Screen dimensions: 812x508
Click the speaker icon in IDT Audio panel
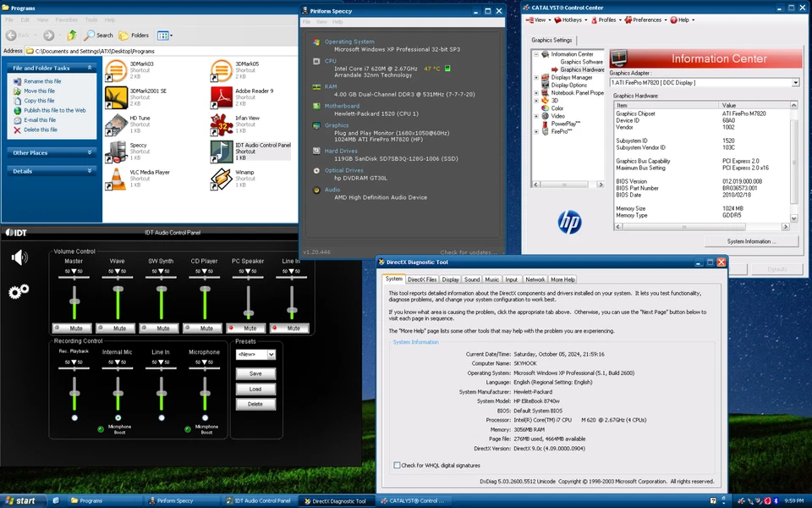19,257
